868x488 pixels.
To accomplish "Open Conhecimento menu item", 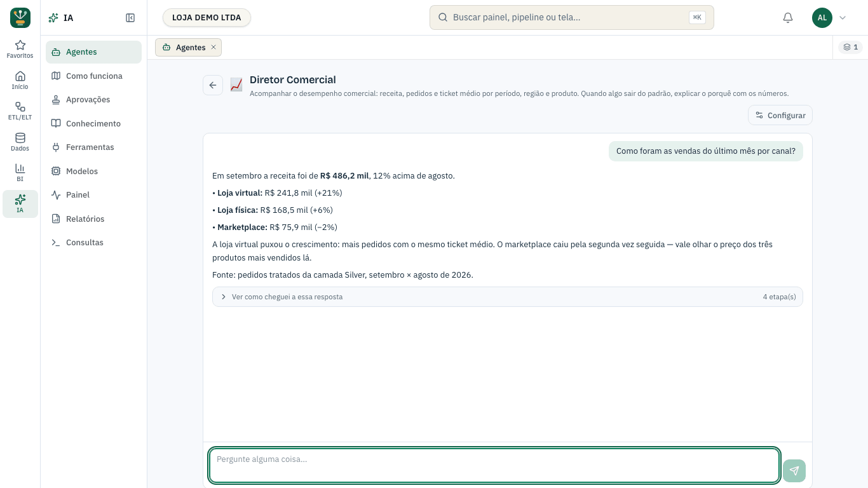I will point(93,123).
